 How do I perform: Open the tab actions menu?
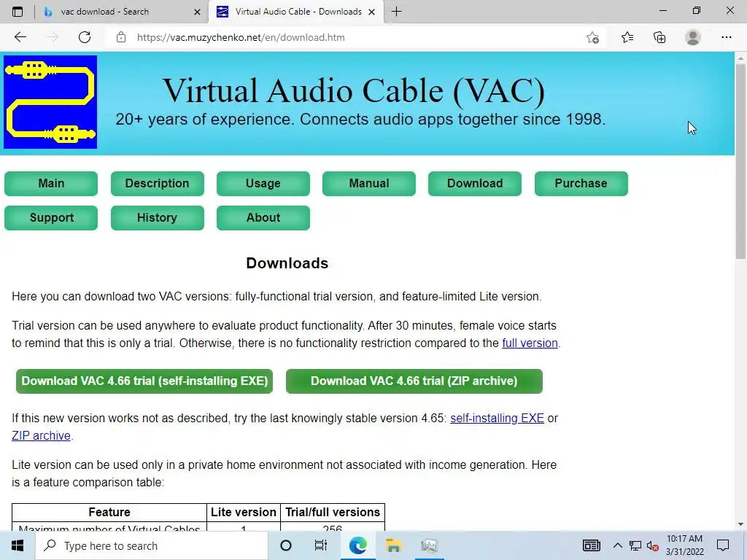point(18,12)
